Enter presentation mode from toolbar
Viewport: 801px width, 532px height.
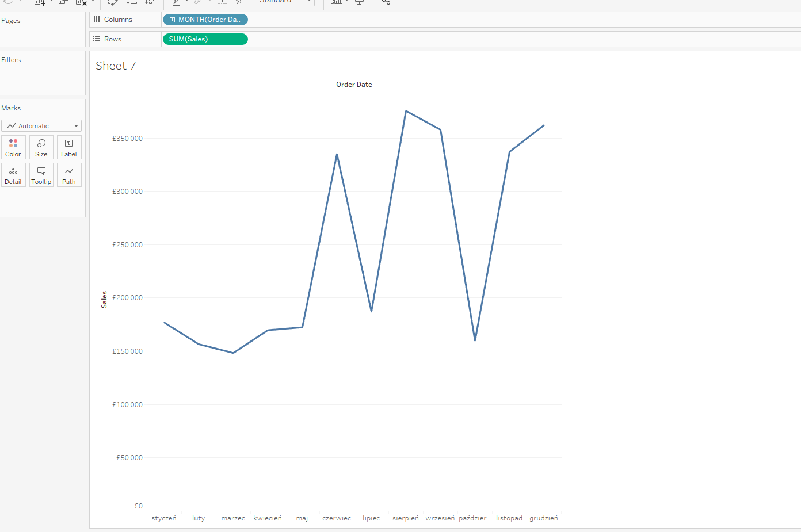tap(360, 2)
